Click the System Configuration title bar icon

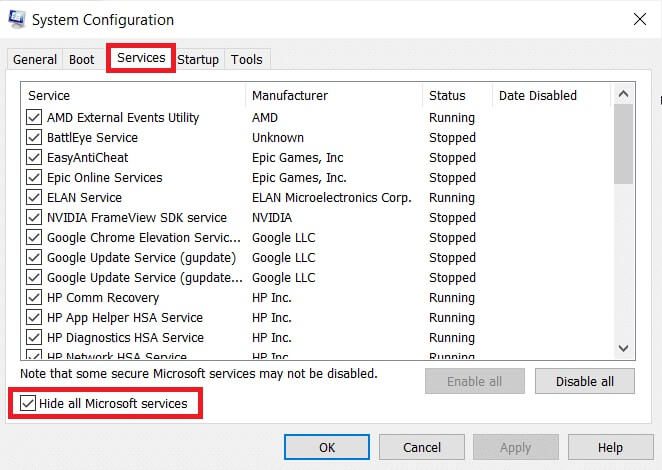tap(16, 19)
